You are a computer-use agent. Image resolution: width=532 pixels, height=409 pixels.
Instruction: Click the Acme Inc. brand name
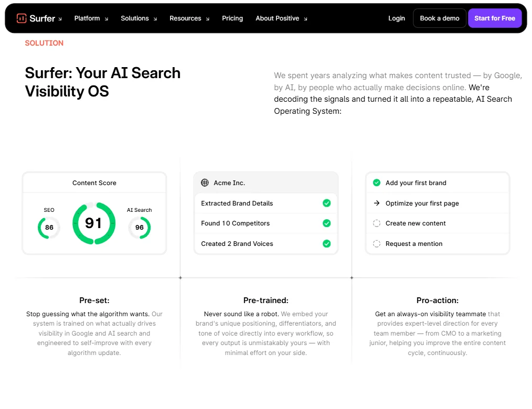click(229, 183)
